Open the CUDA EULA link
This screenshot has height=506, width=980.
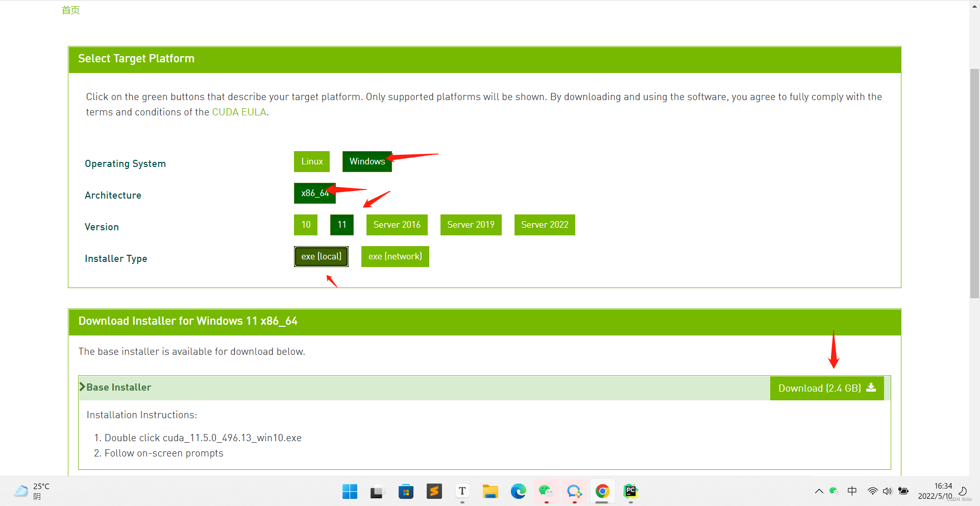tap(239, 112)
